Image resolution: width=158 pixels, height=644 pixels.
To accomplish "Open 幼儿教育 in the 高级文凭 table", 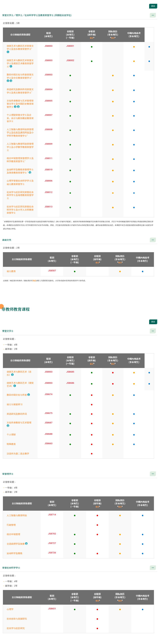I will click(x=11, y=271).
